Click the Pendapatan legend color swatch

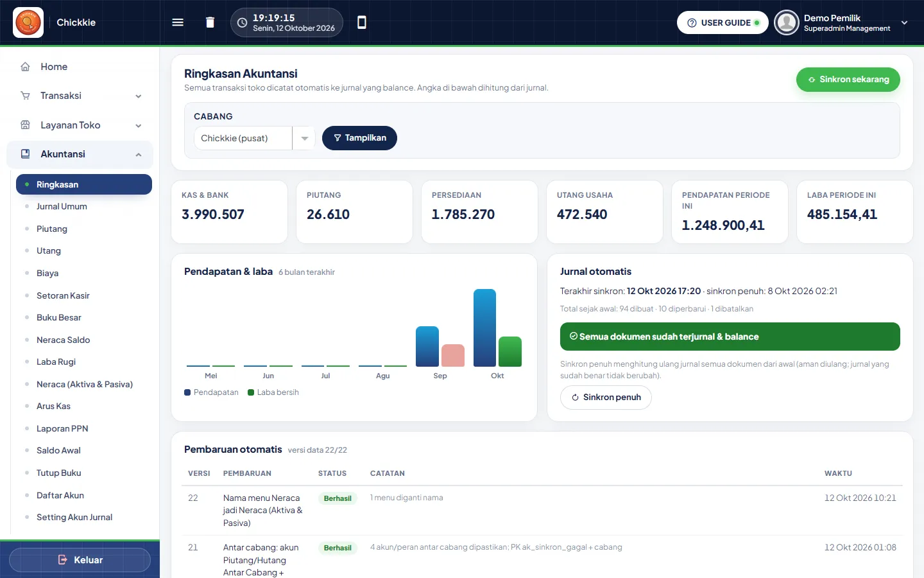tap(187, 392)
